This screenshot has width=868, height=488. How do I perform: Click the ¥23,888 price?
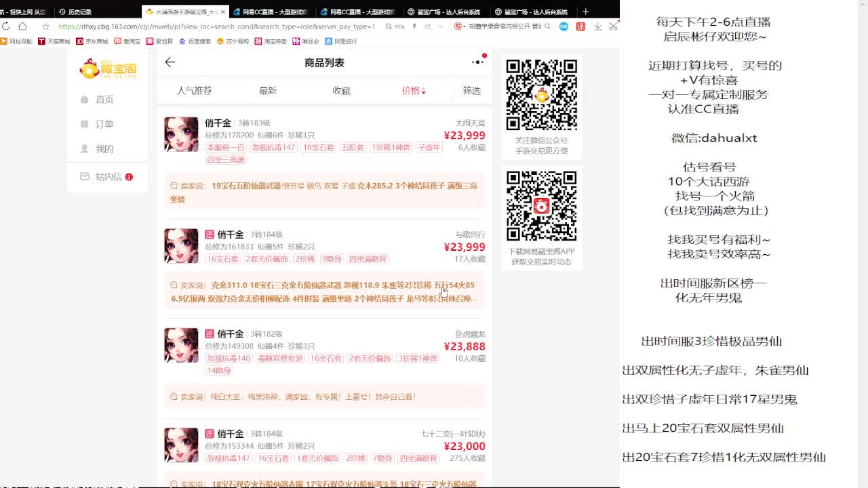click(x=465, y=346)
